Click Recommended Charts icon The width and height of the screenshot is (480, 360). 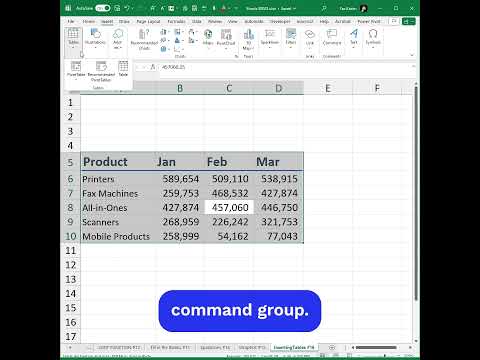[x=144, y=39]
